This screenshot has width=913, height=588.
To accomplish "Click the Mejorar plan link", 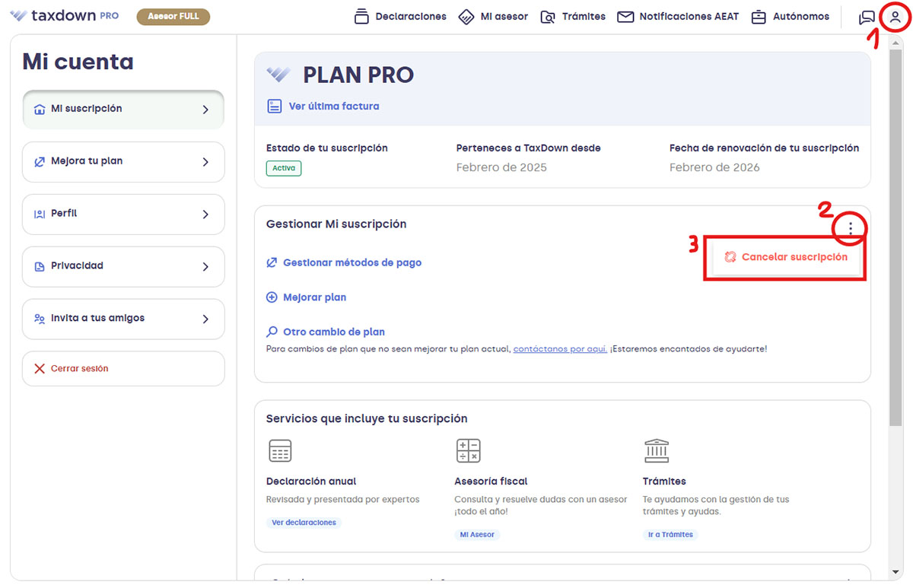I will click(x=314, y=297).
